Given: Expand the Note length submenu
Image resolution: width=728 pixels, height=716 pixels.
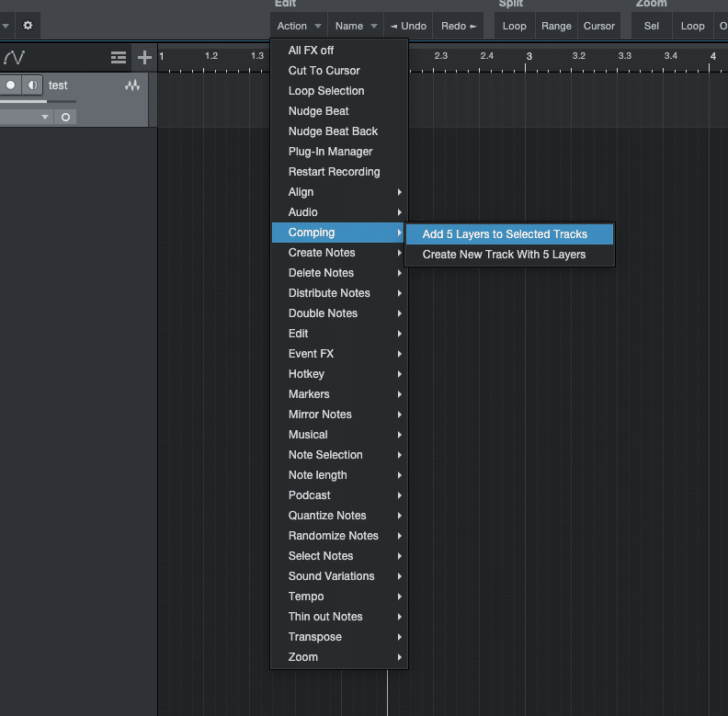Looking at the screenshot, I should 339,475.
